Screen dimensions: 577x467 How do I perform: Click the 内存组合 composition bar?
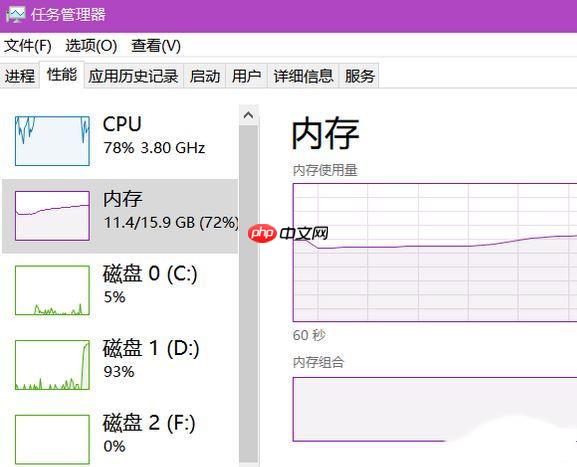(x=435, y=409)
